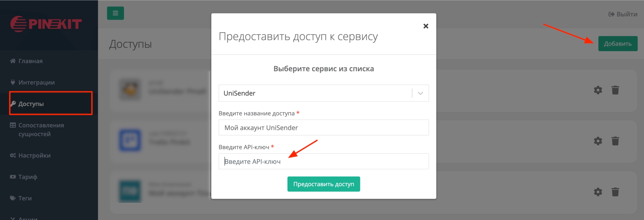Image resolution: width=644 pixels, height=220 pixels.
Task: Open Сопоставления сущностей menu item
Action: coord(41,130)
